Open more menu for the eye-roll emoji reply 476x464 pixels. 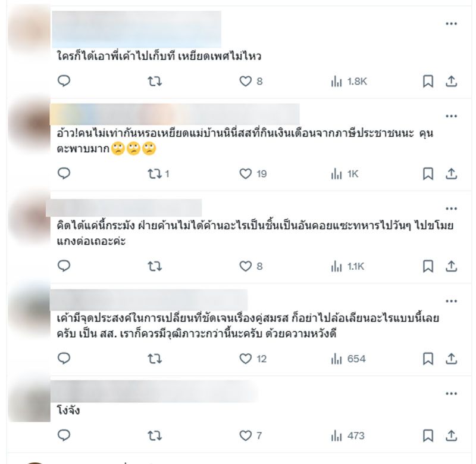click(451, 116)
